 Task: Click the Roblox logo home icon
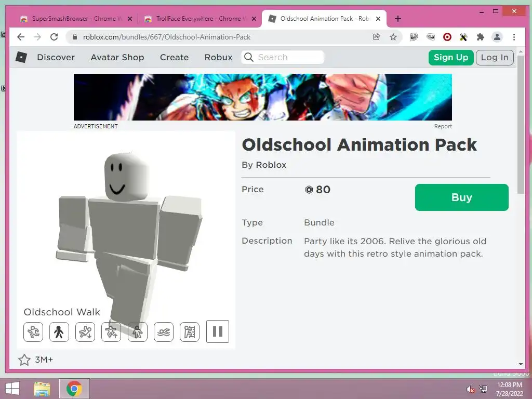tap(21, 57)
